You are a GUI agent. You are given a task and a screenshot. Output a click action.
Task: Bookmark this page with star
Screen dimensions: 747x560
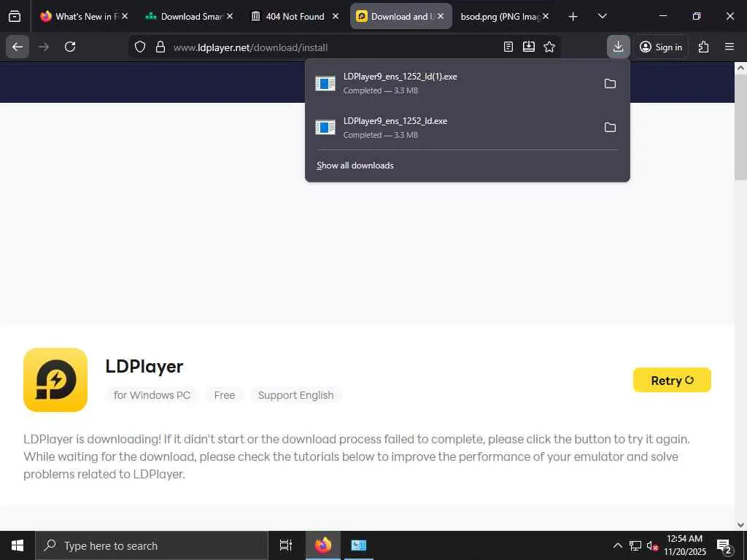549,47
